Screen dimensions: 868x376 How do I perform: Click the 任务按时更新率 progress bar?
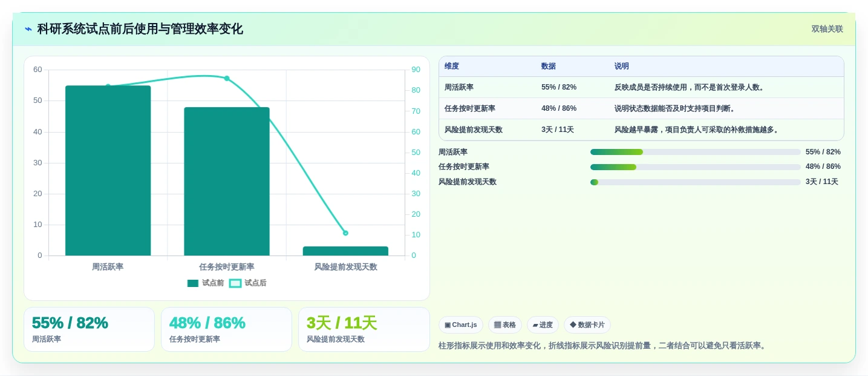(x=696, y=167)
